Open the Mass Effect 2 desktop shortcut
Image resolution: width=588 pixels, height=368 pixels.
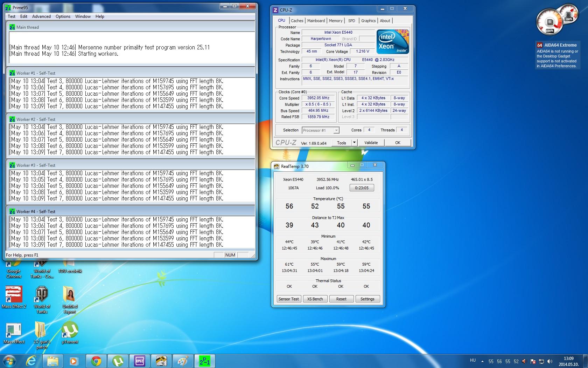[x=14, y=297]
